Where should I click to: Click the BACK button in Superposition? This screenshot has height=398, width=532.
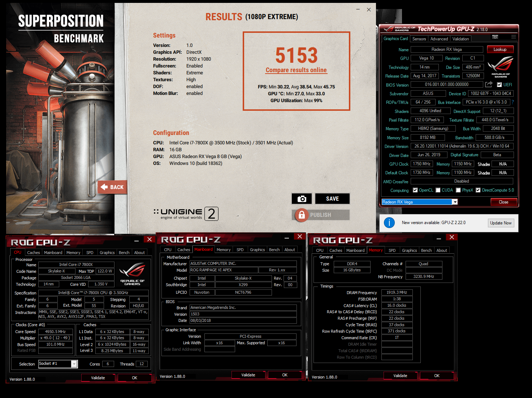113,187
